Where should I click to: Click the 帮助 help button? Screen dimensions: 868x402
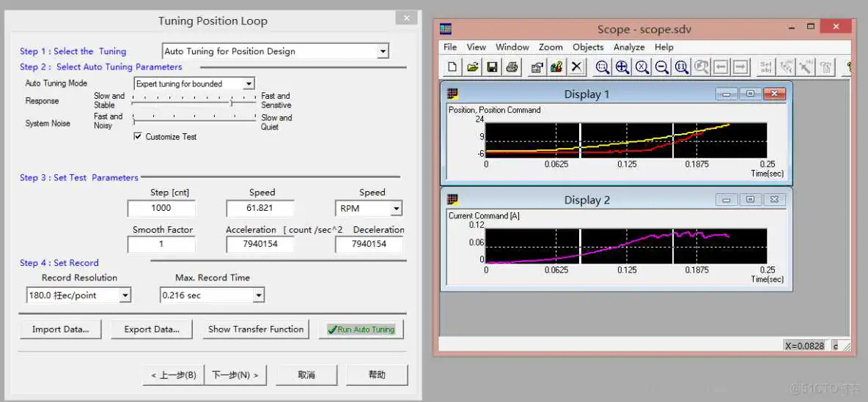pyautogui.click(x=377, y=375)
